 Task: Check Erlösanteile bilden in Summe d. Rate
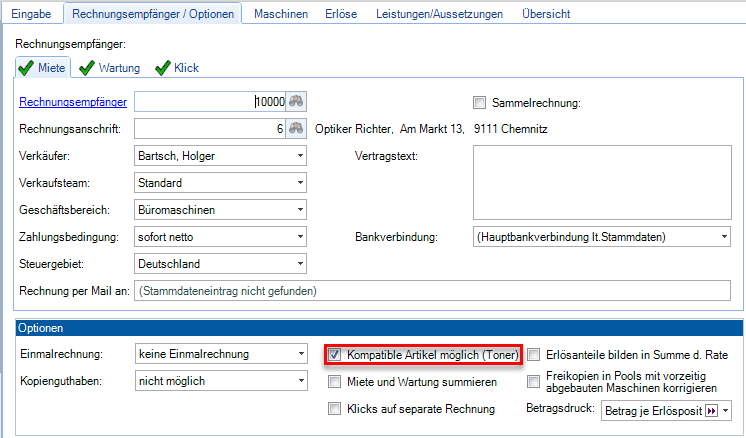click(x=534, y=355)
